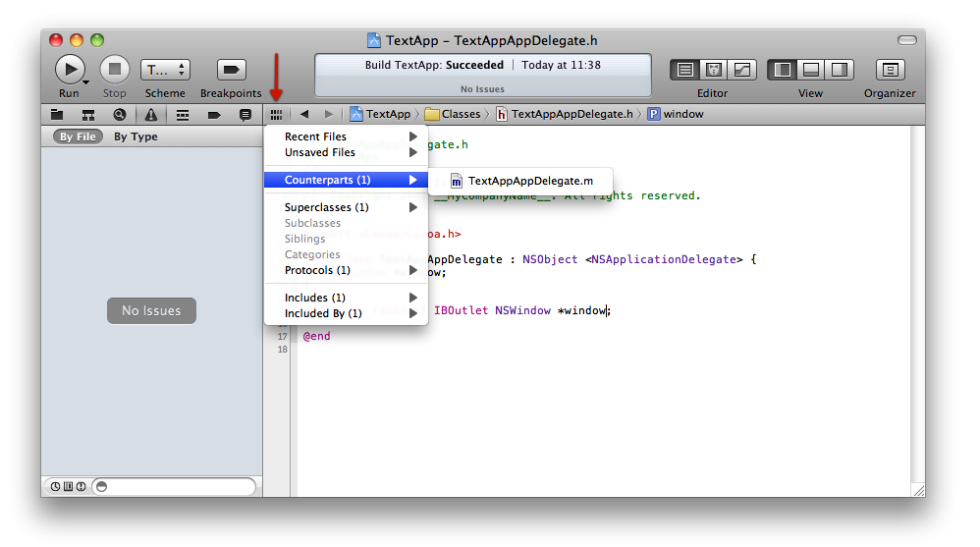
Task: Go back in editor history
Action: pyautogui.click(x=304, y=114)
